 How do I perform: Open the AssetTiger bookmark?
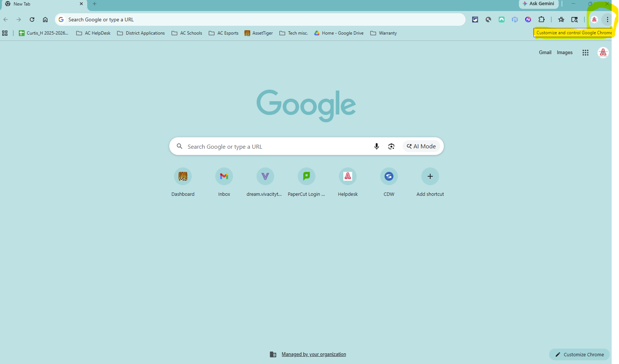[x=258, y=33]
